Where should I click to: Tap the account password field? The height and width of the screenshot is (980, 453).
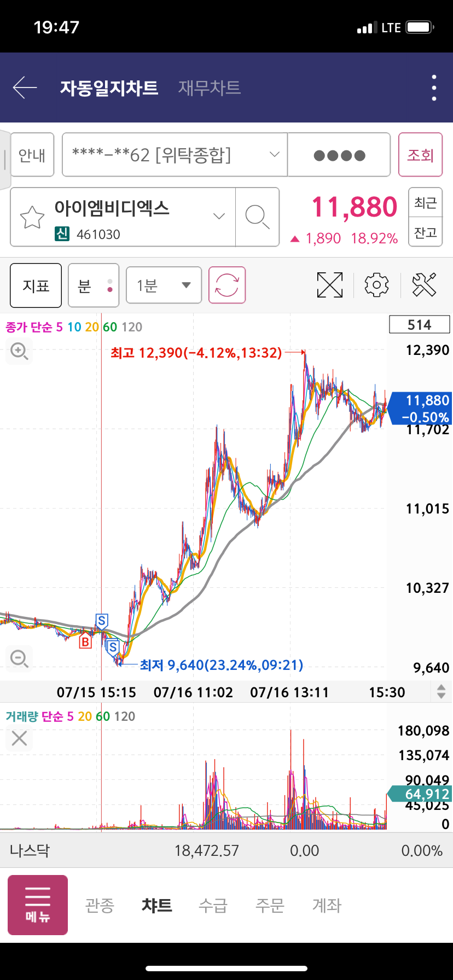[x=339, y=155]
